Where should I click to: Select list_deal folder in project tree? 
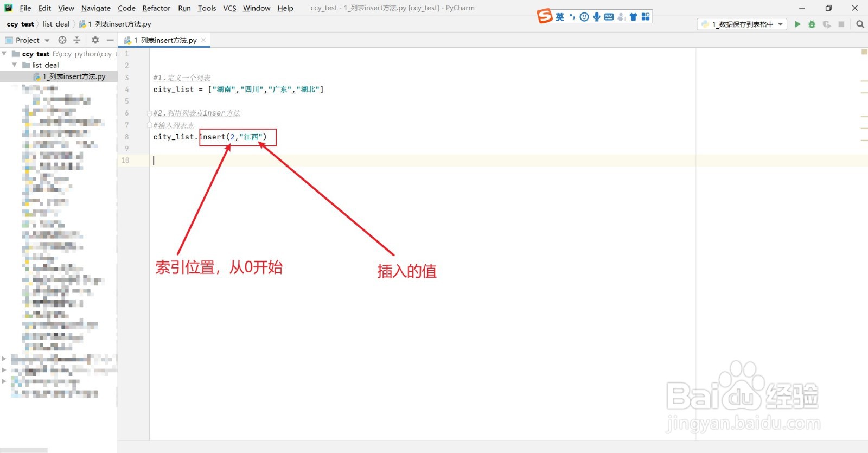coord(45,65)
